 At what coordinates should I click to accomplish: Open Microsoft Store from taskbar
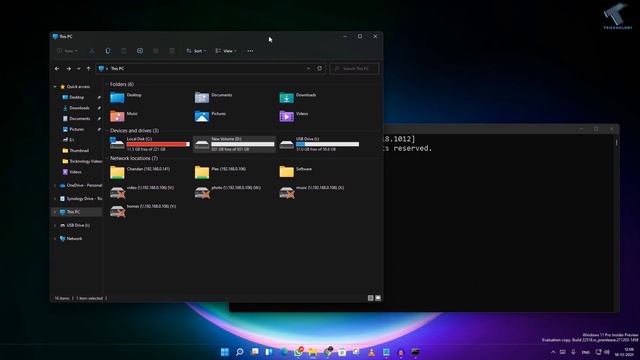point(342,352)
